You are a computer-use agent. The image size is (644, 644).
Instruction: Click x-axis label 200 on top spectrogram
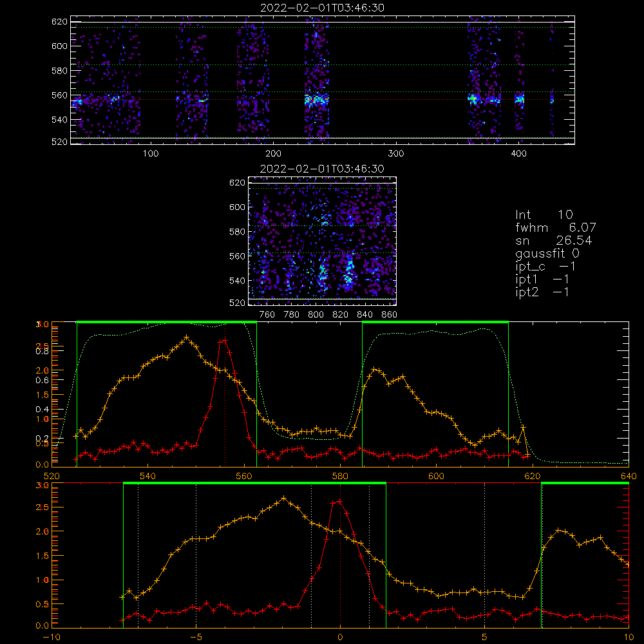tap(273, 154)
